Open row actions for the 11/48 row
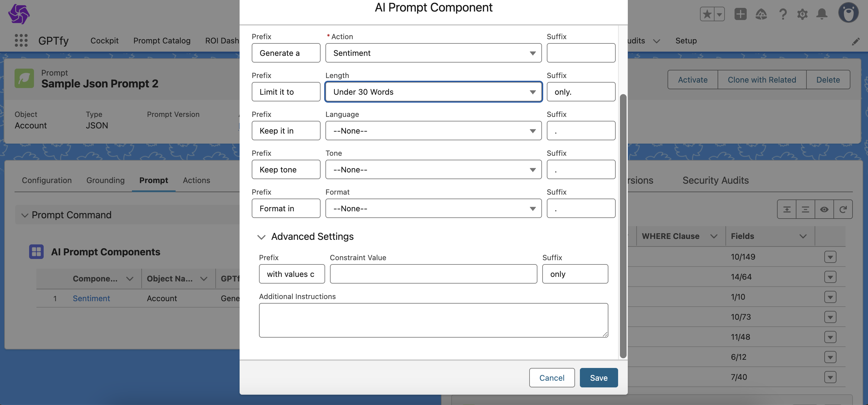 point(830,337)
